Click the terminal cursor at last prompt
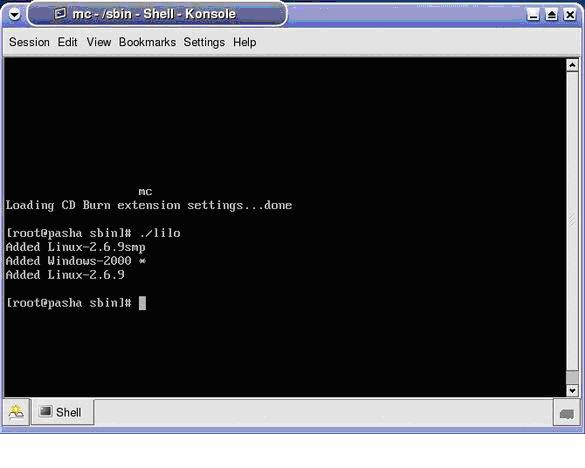Screen dimensions: 585x468 142,303
